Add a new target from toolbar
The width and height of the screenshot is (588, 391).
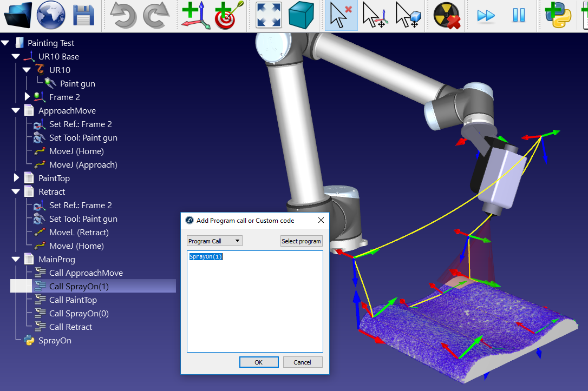coord(228,15)
